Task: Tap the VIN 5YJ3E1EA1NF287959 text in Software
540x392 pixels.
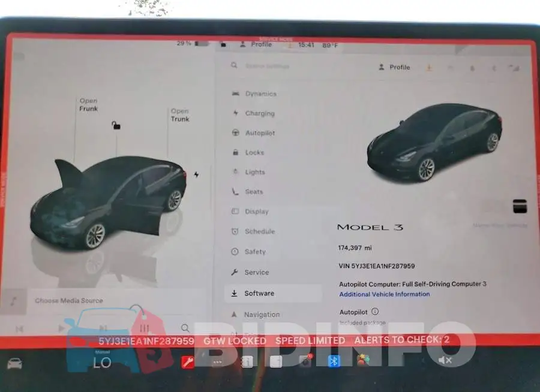Action: pyautogui.click(x=377, y=266)
